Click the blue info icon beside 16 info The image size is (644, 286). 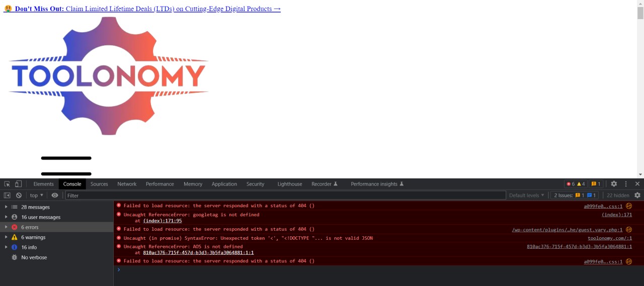tap(15, 247)
